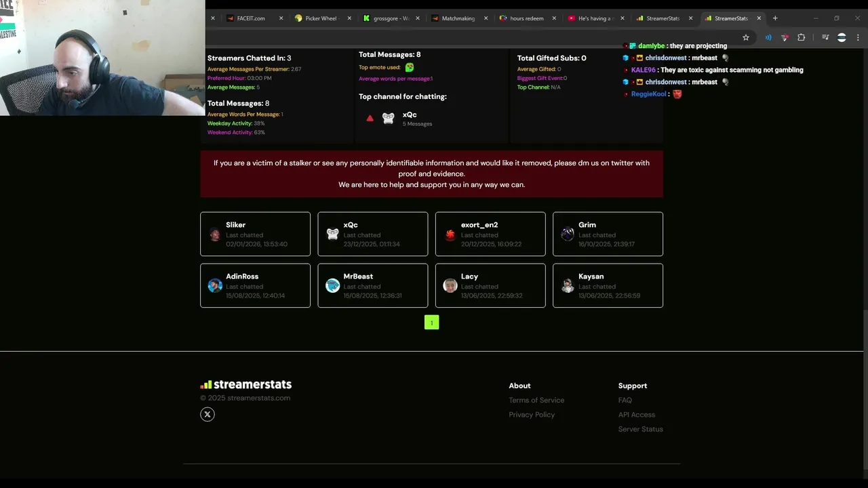Click Sliker's avatar in the card
Screen dimensions: 868x488
point(215,235)
